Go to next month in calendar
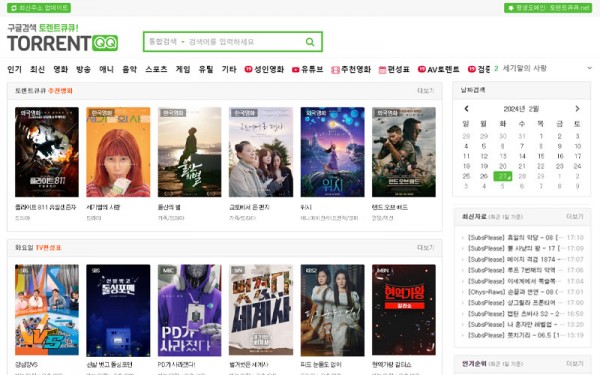 577,109
